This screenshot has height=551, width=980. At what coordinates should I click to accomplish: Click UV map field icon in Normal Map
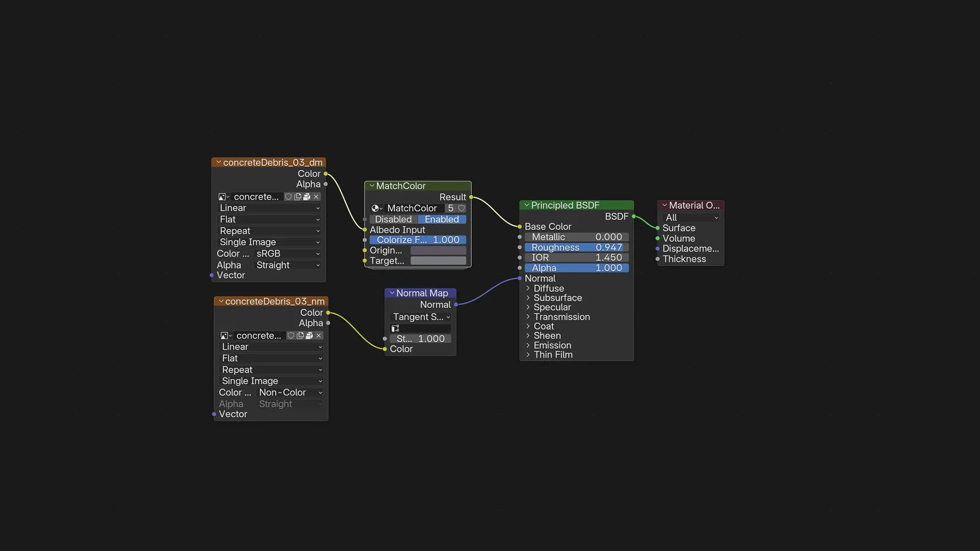(x=396, y=329)
